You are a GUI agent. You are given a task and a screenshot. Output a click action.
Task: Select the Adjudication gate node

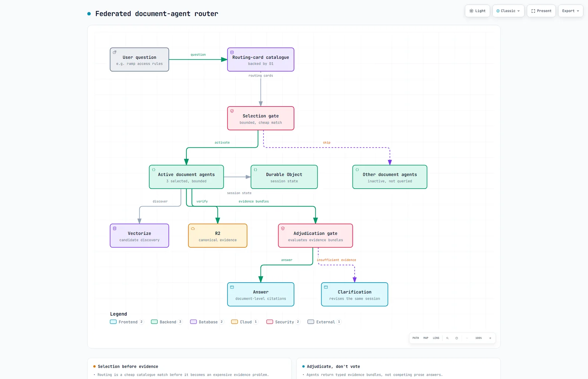(315, 236)
